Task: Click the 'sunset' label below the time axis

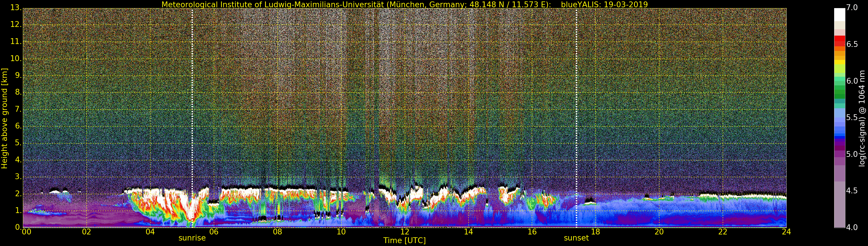Action: coord(576,238)
